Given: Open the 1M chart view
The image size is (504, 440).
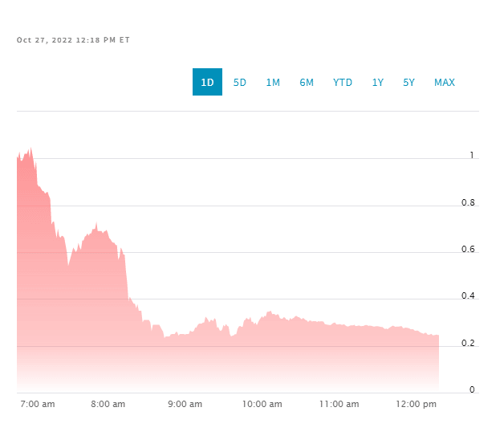Looking at the screenshot, I should (x=273, y=83).
